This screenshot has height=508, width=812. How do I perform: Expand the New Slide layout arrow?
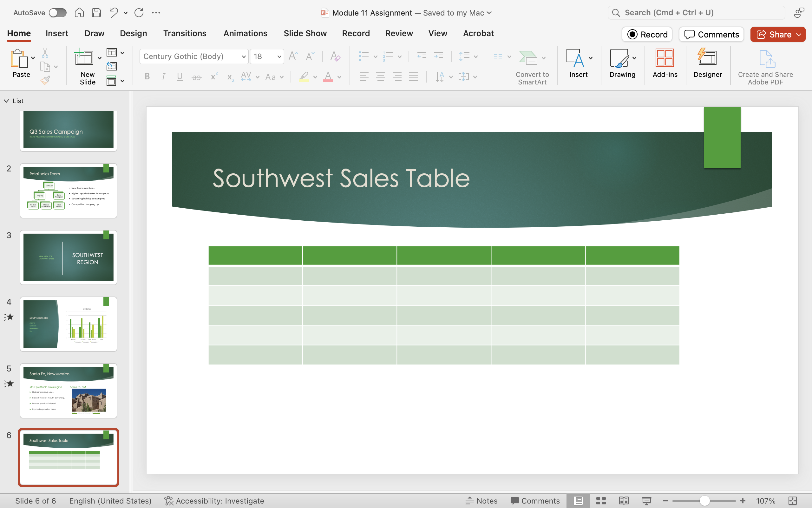pyautogui.click(x=100, y=58)
